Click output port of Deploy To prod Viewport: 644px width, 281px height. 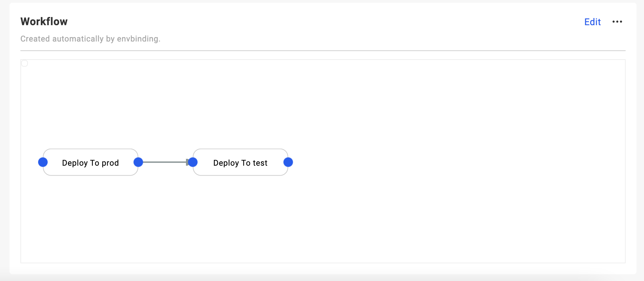click(x=138, y=162)
